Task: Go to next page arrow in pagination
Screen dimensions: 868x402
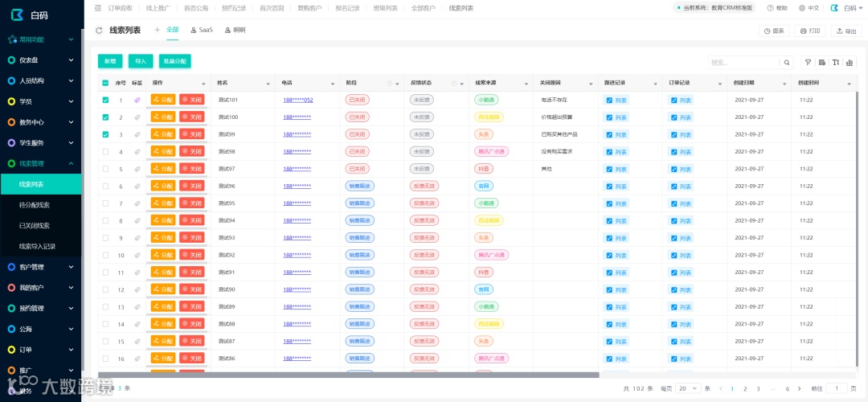Action: point(799,388)
